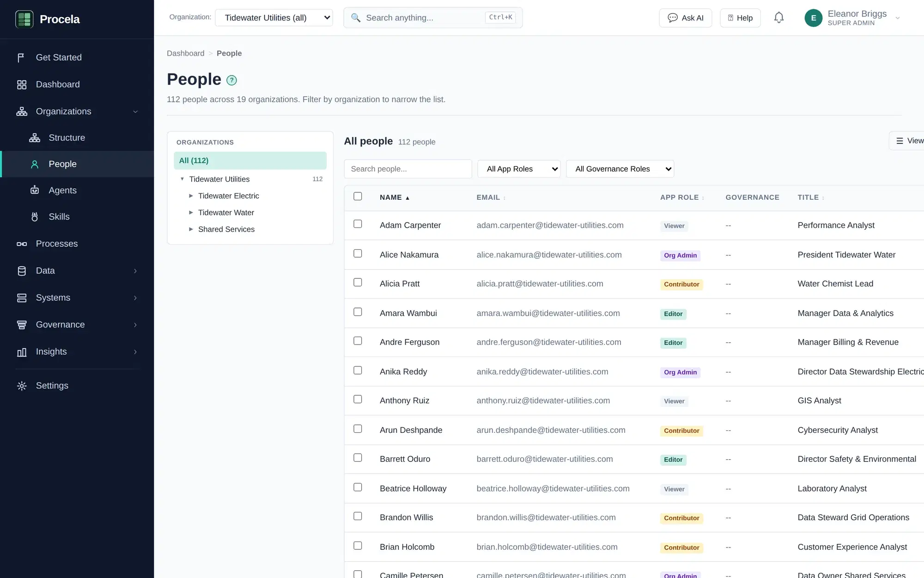The height and width of the screenshot is (578, 924).
Task: Tick the Anika Reddy row checkbox
Action: click(x=358, y=370)
